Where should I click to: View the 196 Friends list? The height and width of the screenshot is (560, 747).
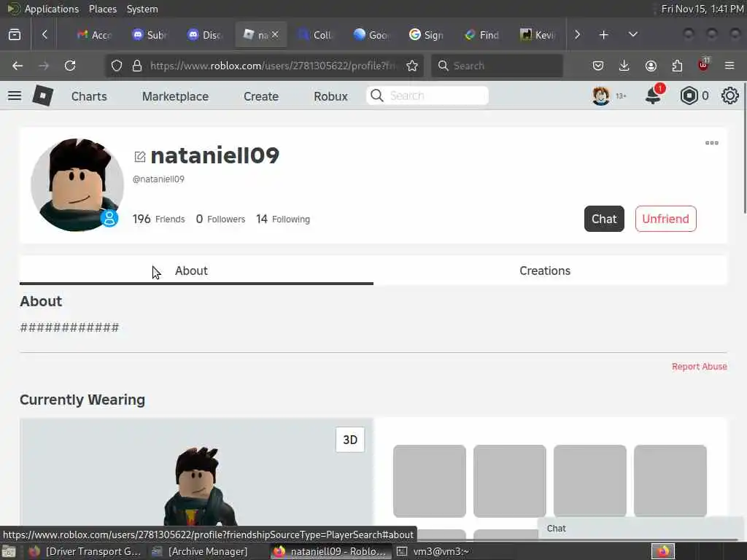tap(158, 219)
